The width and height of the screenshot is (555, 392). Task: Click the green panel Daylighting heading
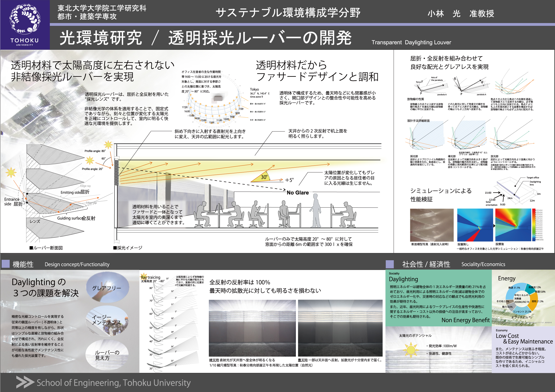point(403,279)
